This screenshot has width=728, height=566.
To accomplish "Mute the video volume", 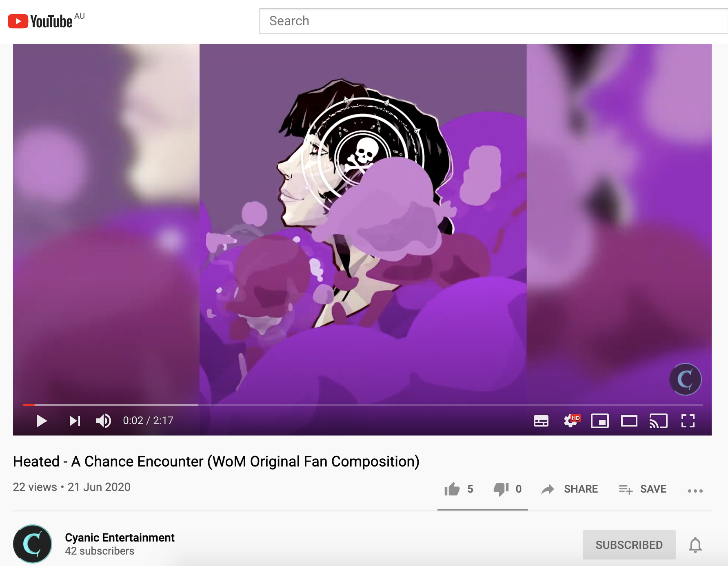I will (104, 420).
